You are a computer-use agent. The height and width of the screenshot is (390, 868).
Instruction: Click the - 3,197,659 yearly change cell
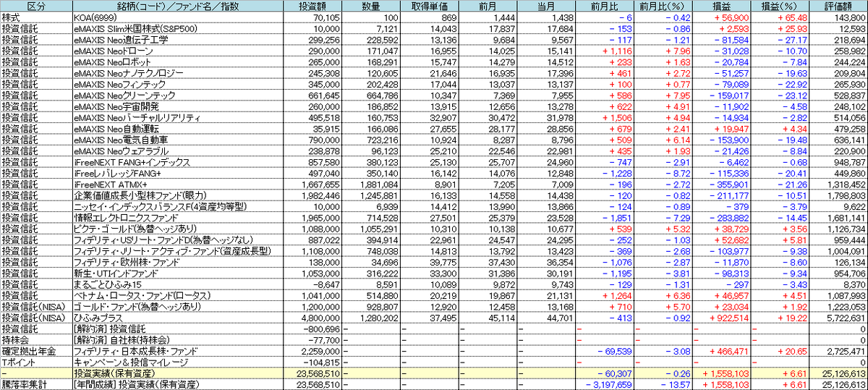tap(605, 384)
